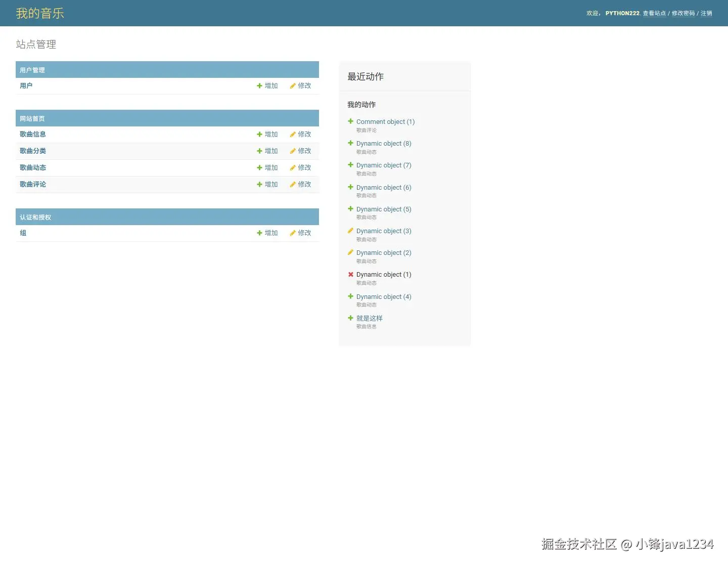Open the 认证和授权 section header

point(35,217)
